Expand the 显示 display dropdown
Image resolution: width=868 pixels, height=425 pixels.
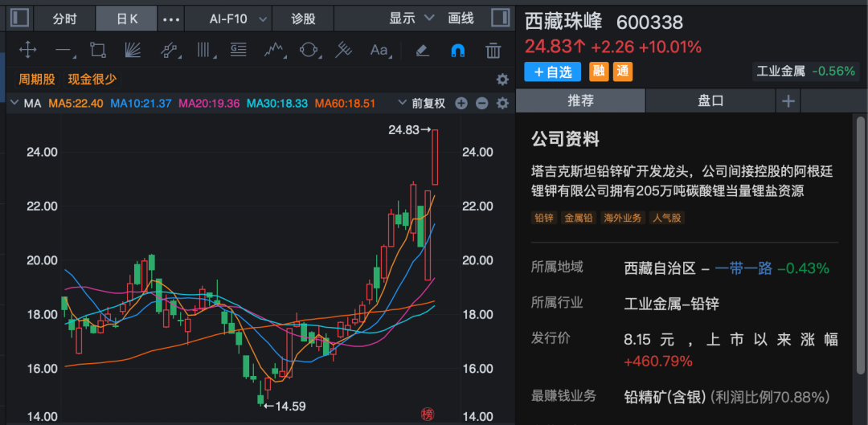click(x=411, y=18)
